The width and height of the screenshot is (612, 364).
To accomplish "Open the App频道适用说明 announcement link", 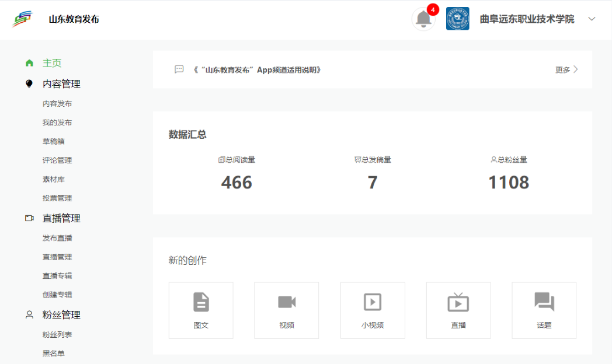I will click(257, 70).
